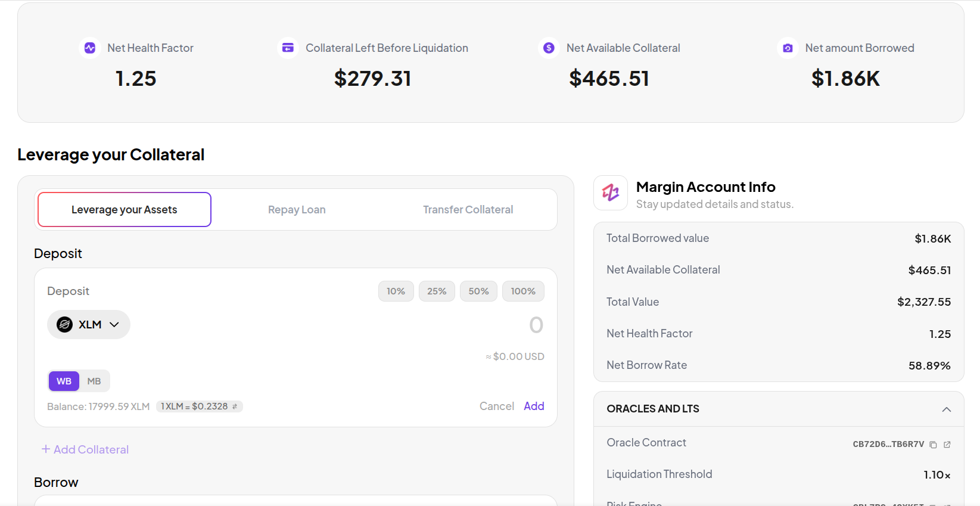980x506 pixels.
Task: Click the Margin Account Info logo icon
Action: [x=611, y=193]
